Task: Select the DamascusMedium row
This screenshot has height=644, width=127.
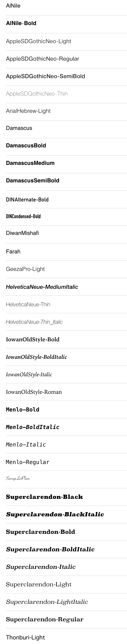Action: tap(63, 164)
